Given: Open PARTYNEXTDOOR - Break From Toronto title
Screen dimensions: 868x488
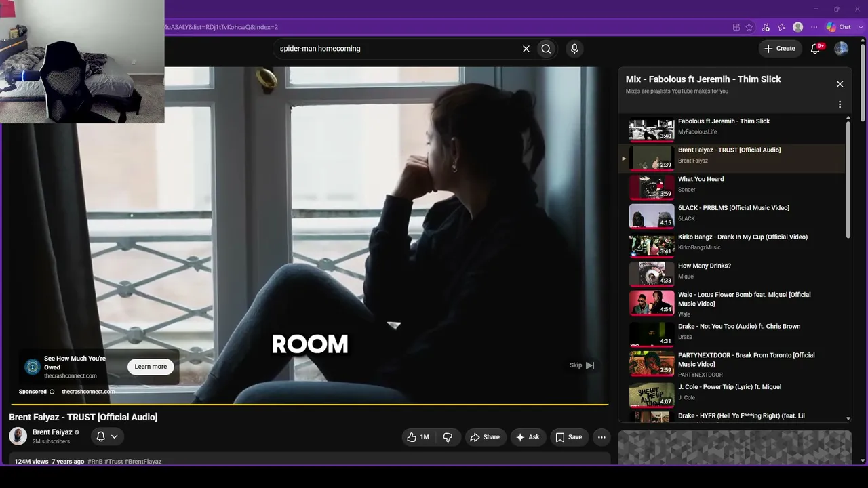Looking at the screenshot, I should [x=747, y=359].
